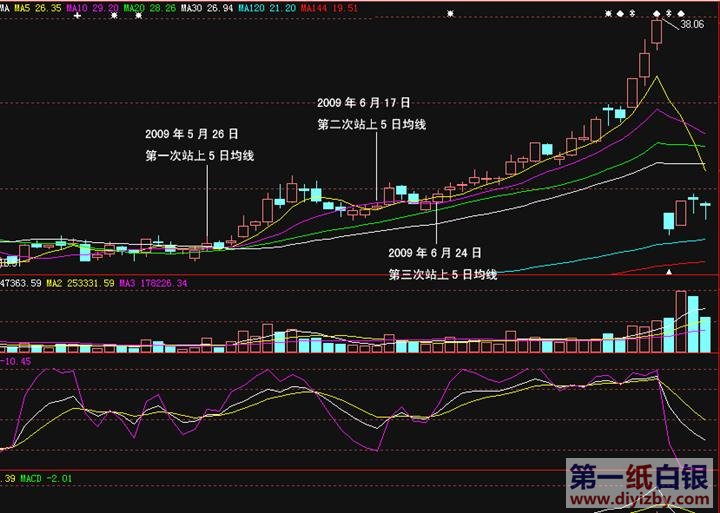Image resolution: width=720 pixels, height=513 pixels.
Task: Open the www.diyizby.com watermark link
Action: tap(640, 497)
